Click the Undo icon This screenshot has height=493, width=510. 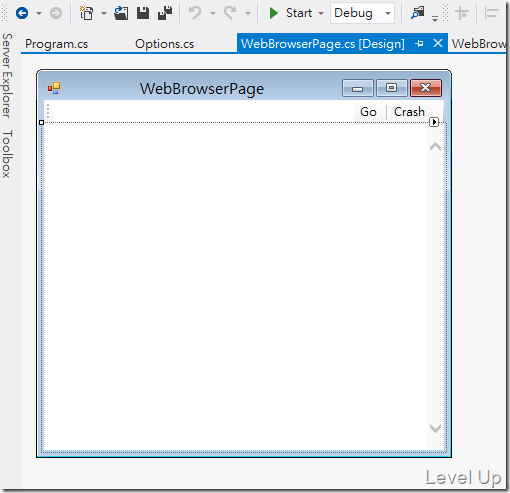pos(195,13)
